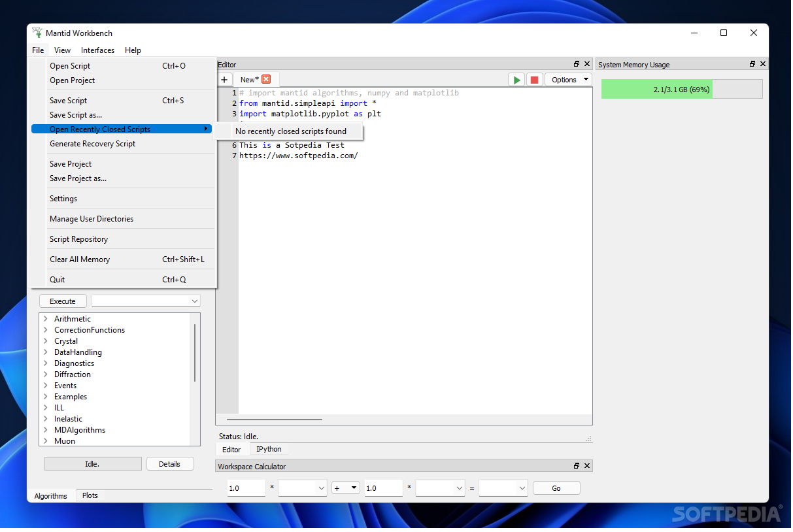Click the right scale factor 1.0 field

click(383, 488)
